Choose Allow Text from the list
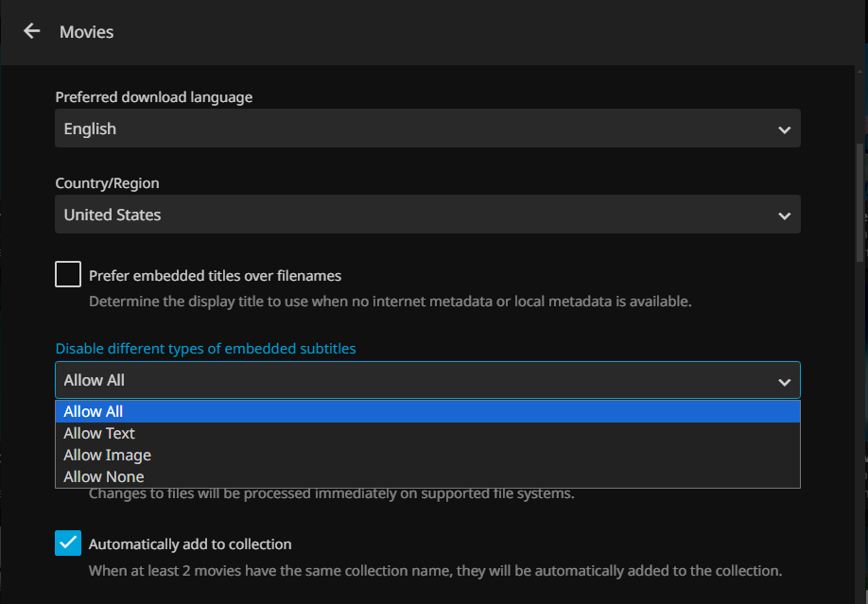Image resolution: width=868 pixels, height=604 pixels. tap(99, 433)
